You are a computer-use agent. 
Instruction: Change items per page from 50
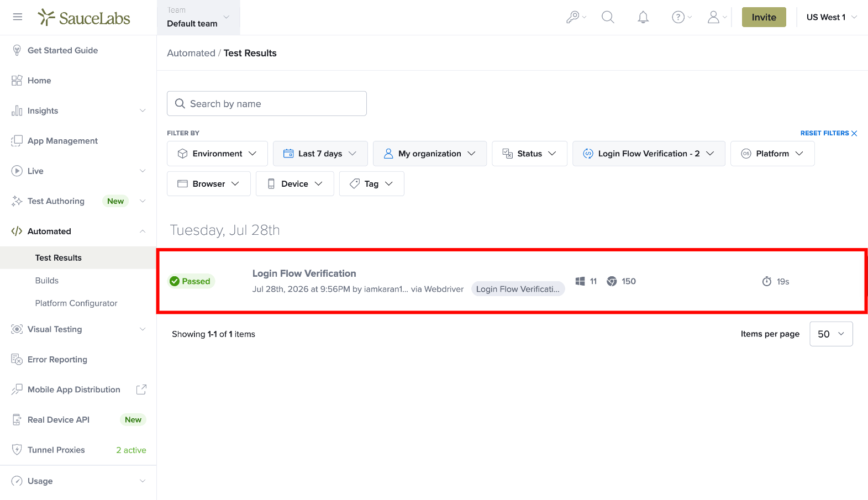[831, 334]
